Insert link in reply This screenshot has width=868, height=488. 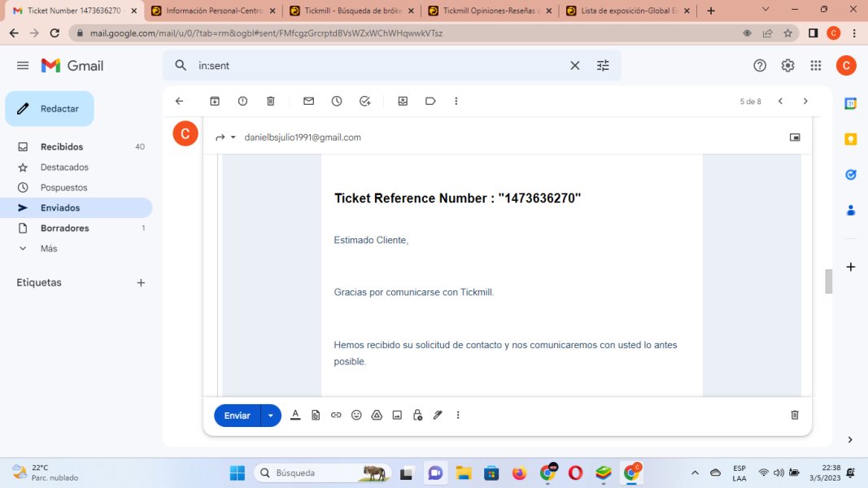click(336, 415)
